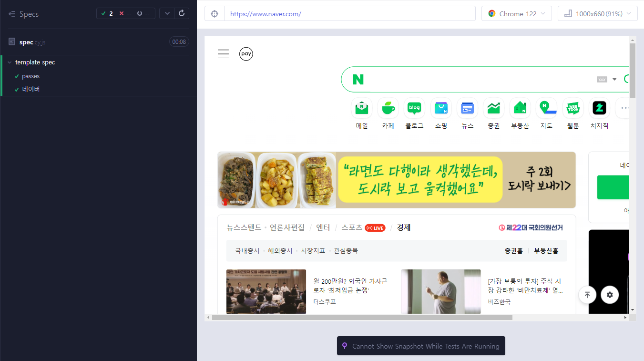The width and height of the screenshot is (644, 361).
Task: Show more shortcuts with the ellipsis icon
Action: click(623, 108)
